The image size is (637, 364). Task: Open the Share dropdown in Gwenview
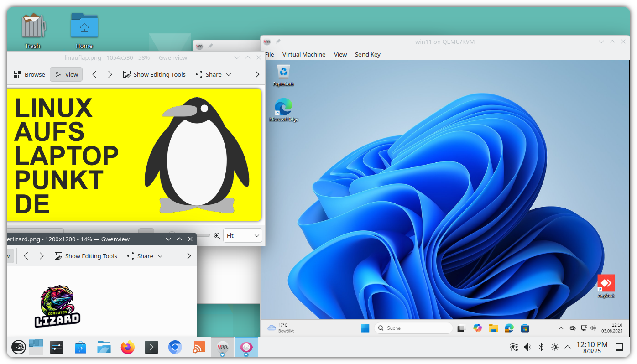click(x=213, y=74)
